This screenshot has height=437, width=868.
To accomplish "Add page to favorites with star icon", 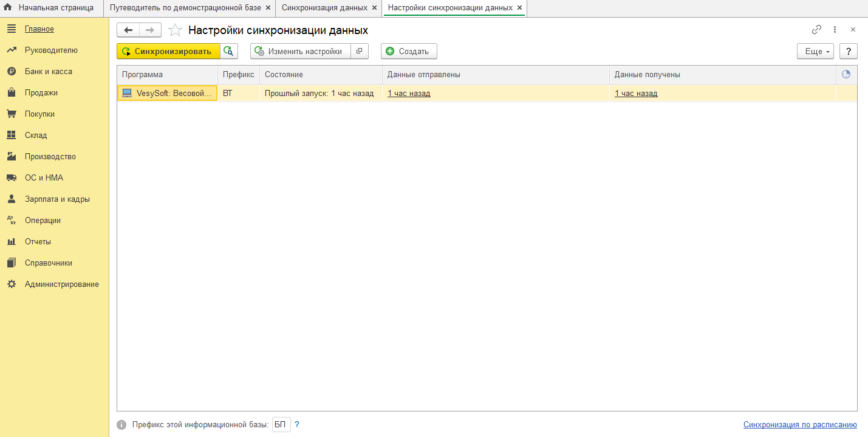I will pyautogui.click(x=175, y=30).
